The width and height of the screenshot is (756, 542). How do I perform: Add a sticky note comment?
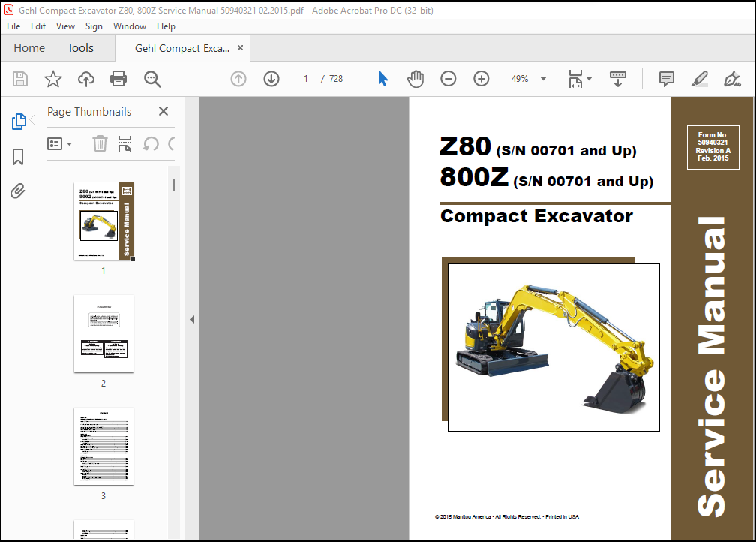pyautogui.click(x=666, y=79)
